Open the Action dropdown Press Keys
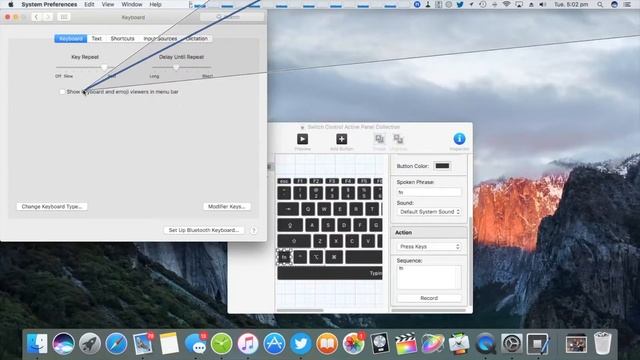 [x=429, y=247]
